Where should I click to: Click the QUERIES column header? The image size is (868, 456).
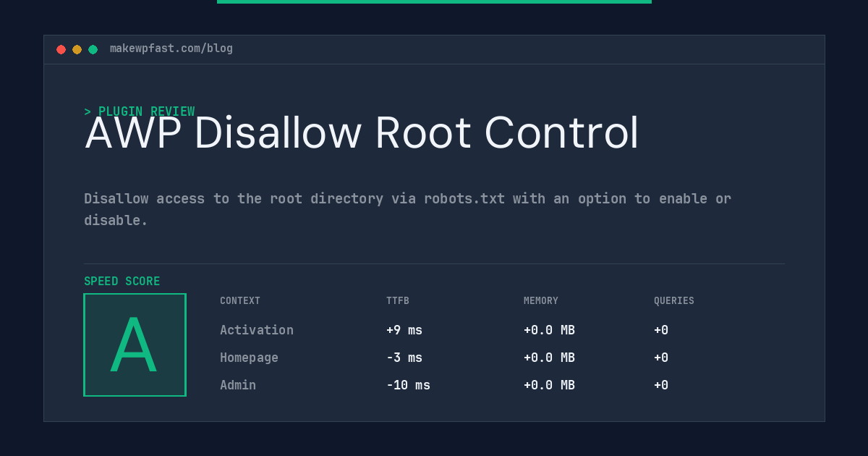click(674, 301)
